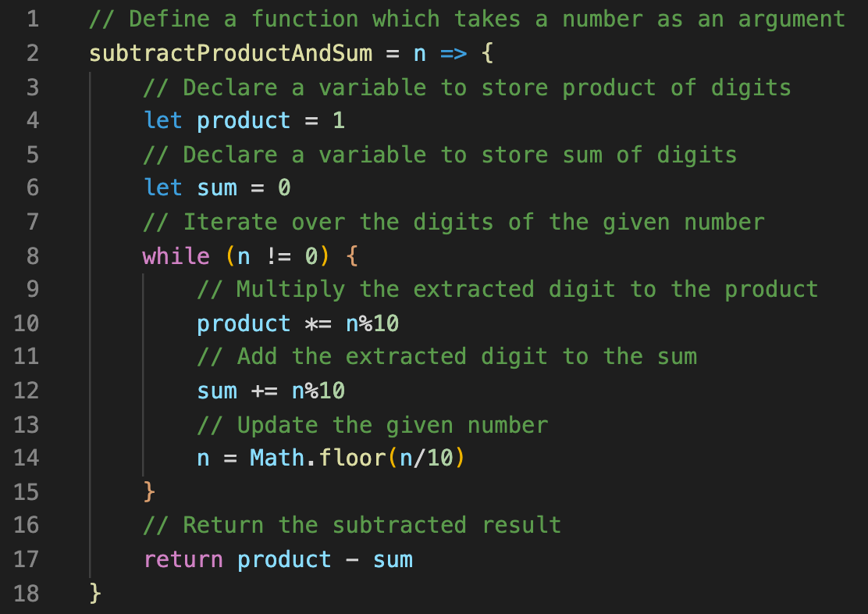
Task: Click 'product' on line 10
Action: point(244,323)
